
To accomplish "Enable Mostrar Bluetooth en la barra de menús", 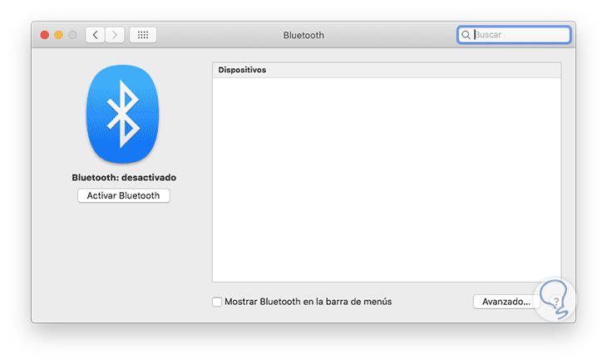I will 217,302.
